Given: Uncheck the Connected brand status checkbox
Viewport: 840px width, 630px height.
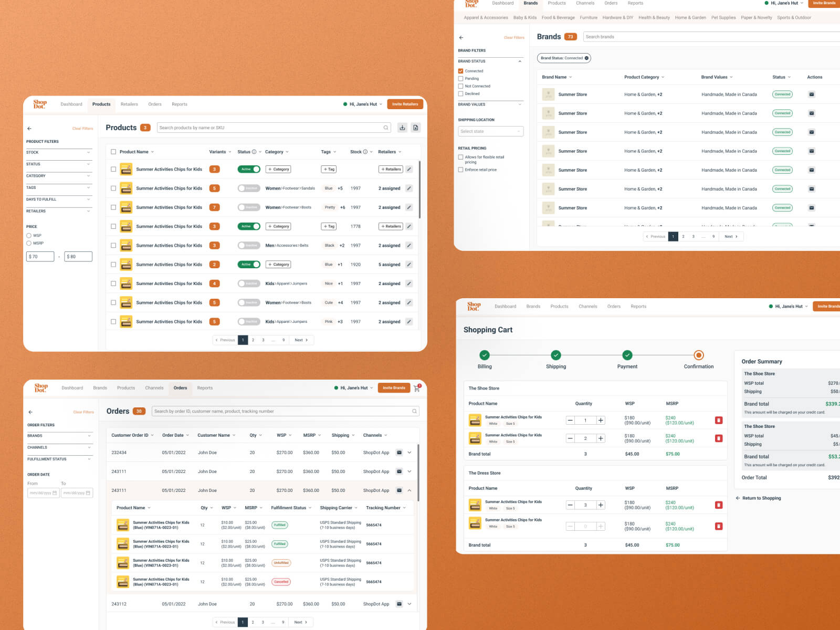Looking at the screenshot, I should pos(460,71).
